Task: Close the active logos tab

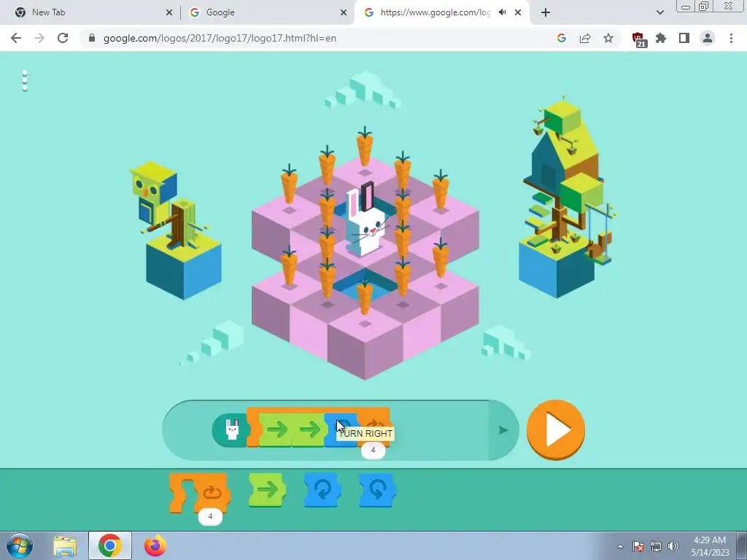Action: (x=518, y=12)
